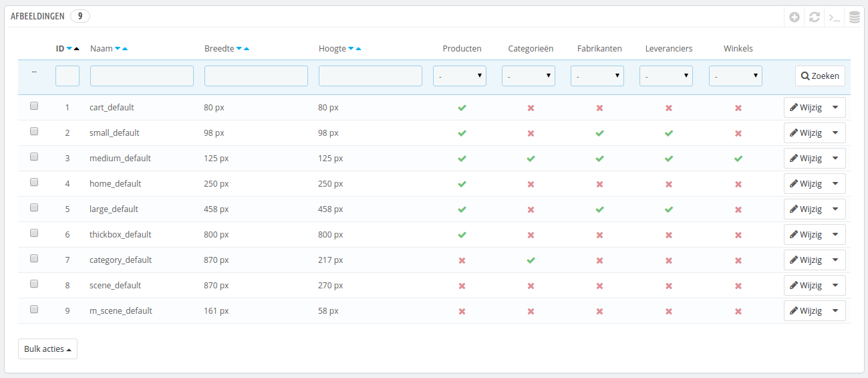This screenshot has height=378, width=868.
Task: Refresh the Afbeeldingen list
Action: pyautogui.click(x=814, y=17)
